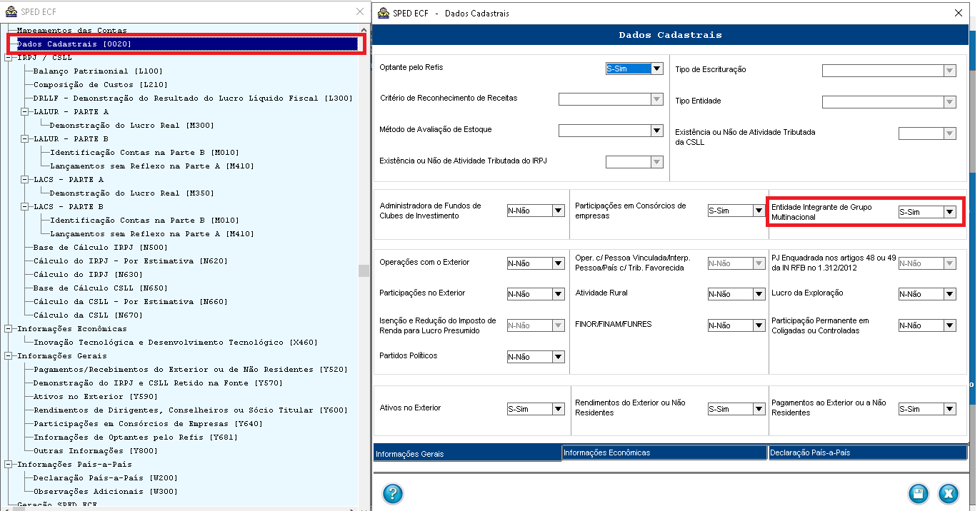Collapse the Informações Econômicas tree node

(8, 329)
